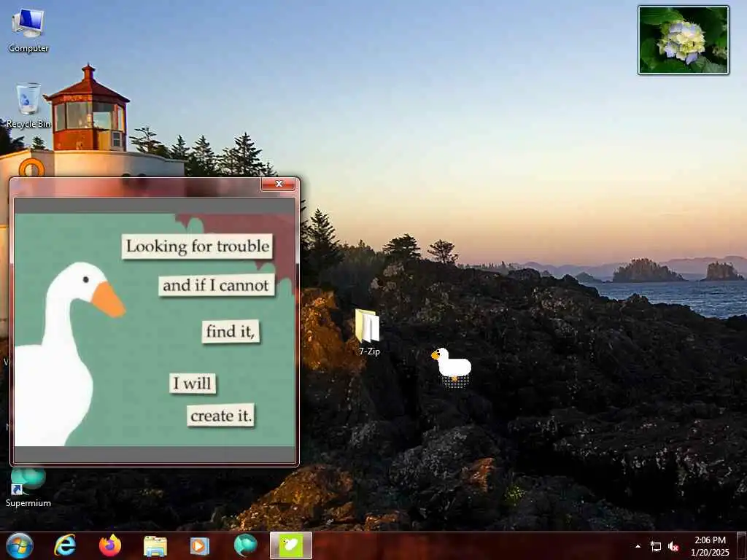This screenshot has height=560, width=747.
Task: Close the goose meme window
Action: pos(279,184)
